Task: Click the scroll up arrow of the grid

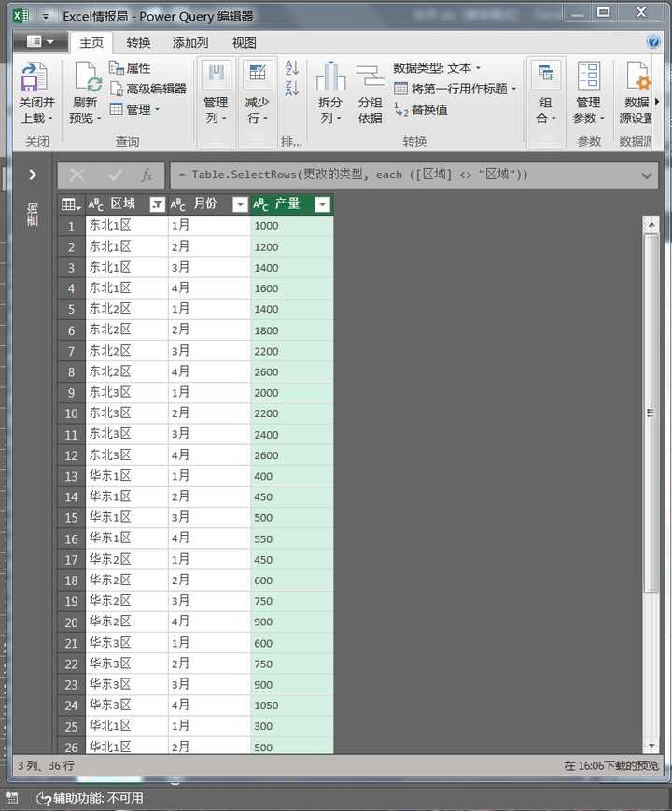Action: [651, 225]
